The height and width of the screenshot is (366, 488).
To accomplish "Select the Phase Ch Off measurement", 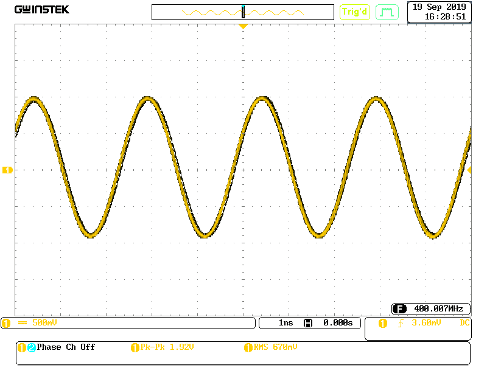I will (57, 347).
